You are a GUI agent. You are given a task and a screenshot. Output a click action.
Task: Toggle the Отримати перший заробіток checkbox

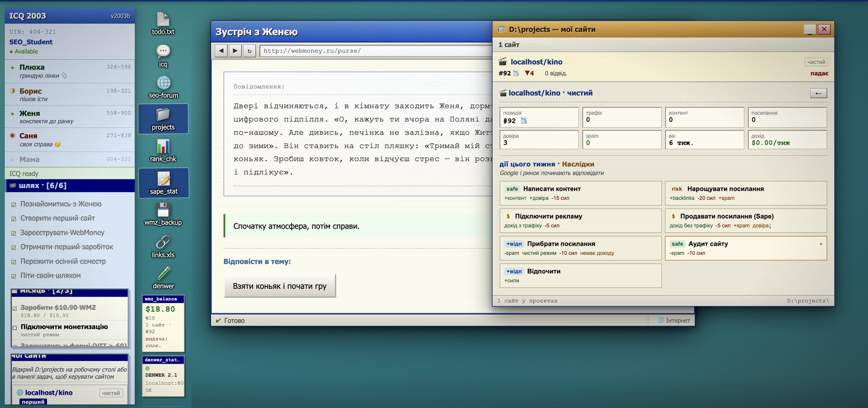tap(14, 248)
